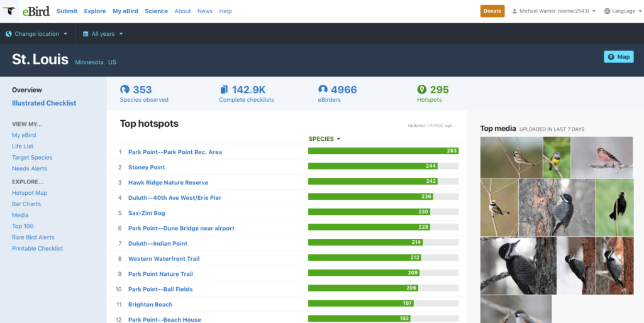This screenshot has width=644, height=323.
Task: Open the Michael Warner account menu
Action: tap(553, 11)
